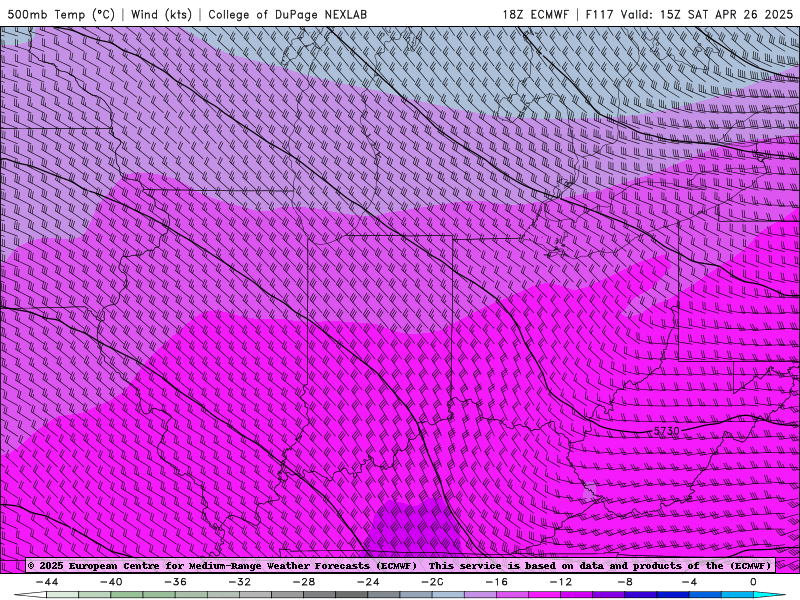Click the -40 colorbar label

pyautogui.click(x=111, y=582)
